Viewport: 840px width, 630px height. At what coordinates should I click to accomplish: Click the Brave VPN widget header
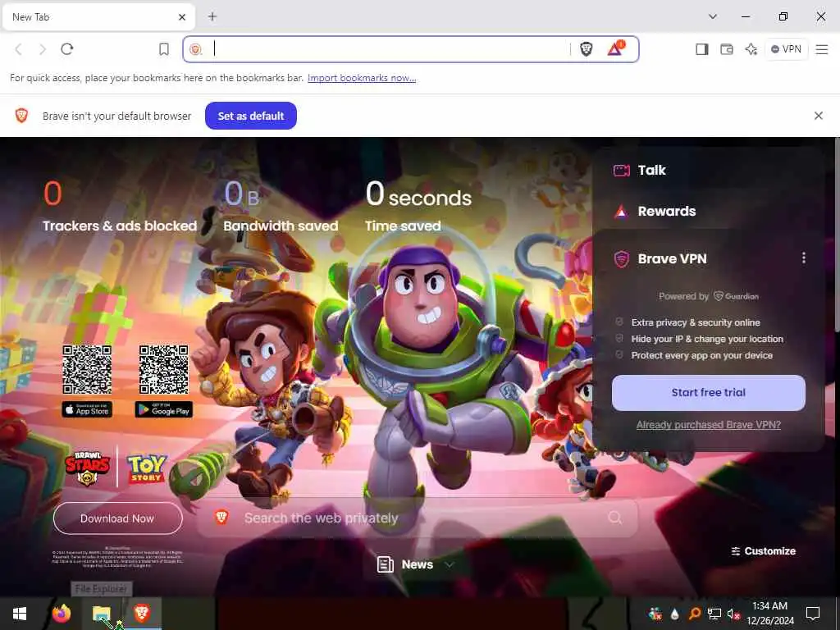tap(672, 258)
